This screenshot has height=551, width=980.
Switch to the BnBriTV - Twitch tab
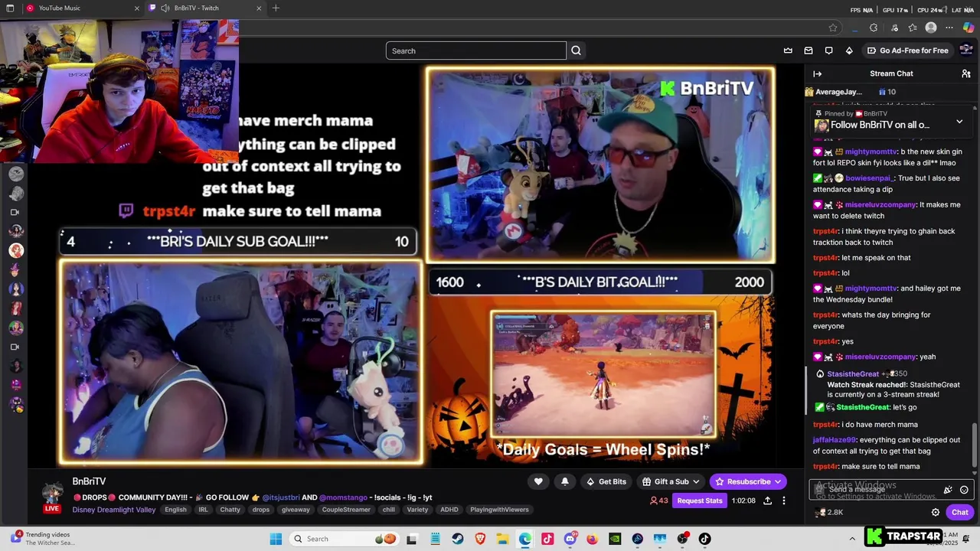pyautogui.click(x=205, y=8)
